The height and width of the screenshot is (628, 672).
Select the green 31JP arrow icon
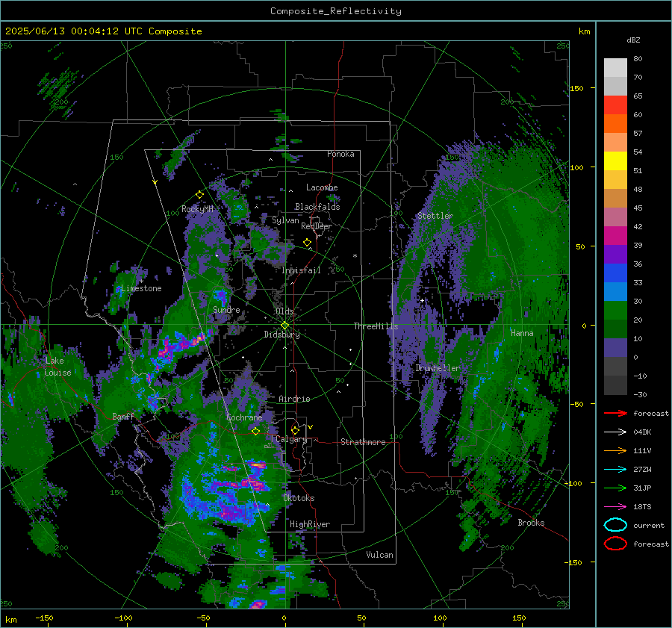pos(615,488)
